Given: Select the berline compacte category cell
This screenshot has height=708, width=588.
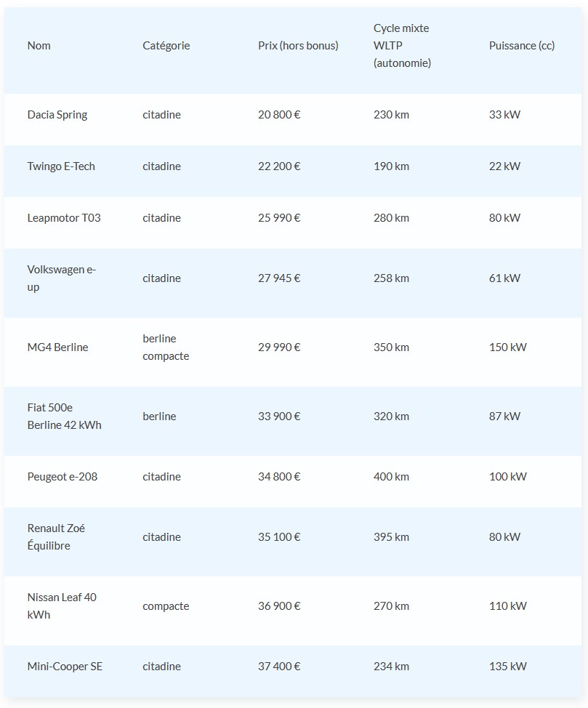Looking at the screenshot, I should tap(166, 347).
